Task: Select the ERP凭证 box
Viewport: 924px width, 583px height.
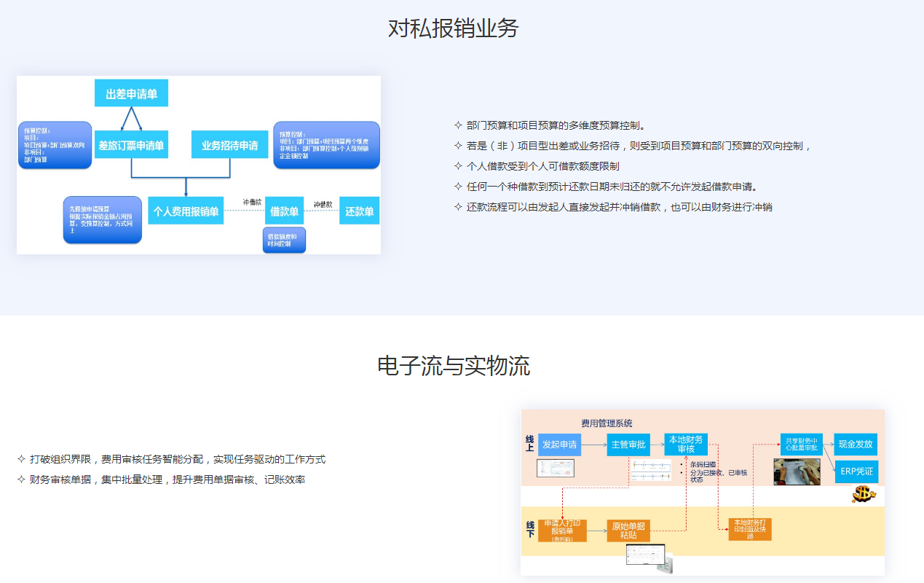Action: pos(856,471)
